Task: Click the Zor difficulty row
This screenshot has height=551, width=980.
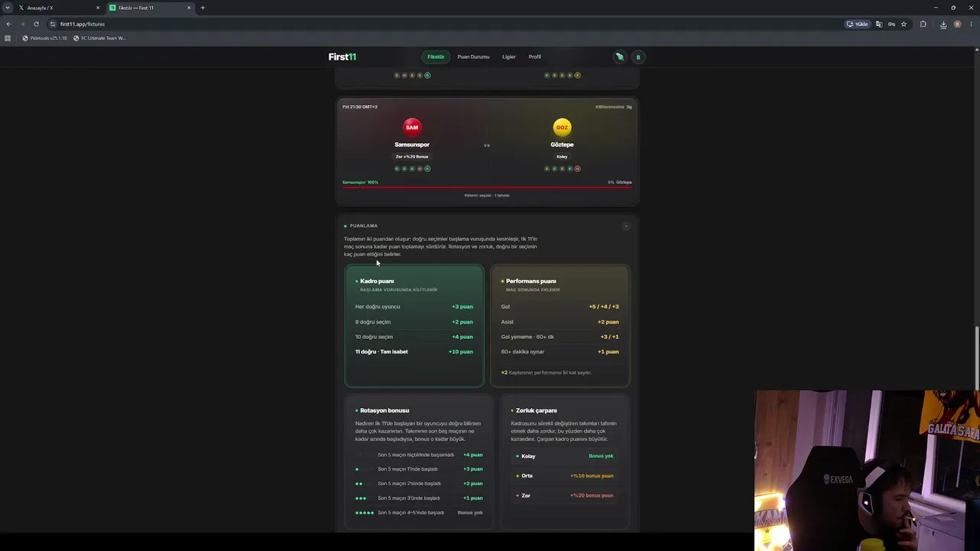Action: click(565, 496)
